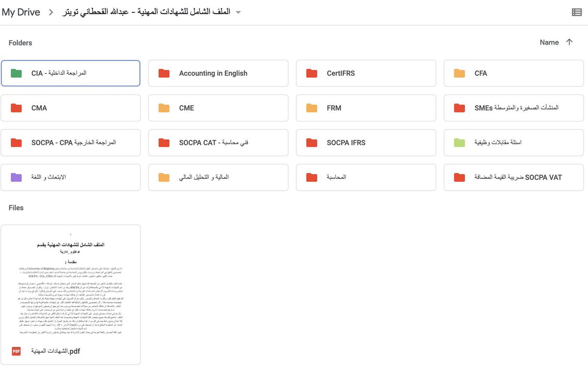Click red folder icon of CertIFRS
This screenshot has height=367, width=588.
pyautogui.click(x=312, y=73)
